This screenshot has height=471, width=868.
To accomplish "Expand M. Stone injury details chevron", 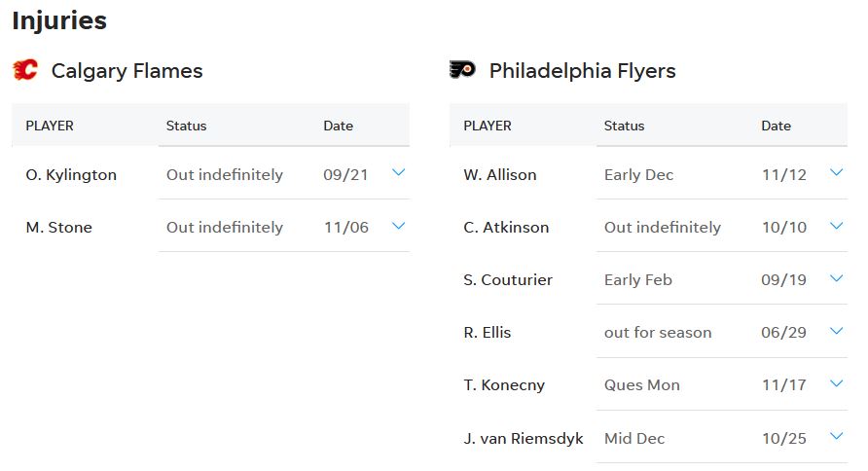I will click(x=398, y=226).
